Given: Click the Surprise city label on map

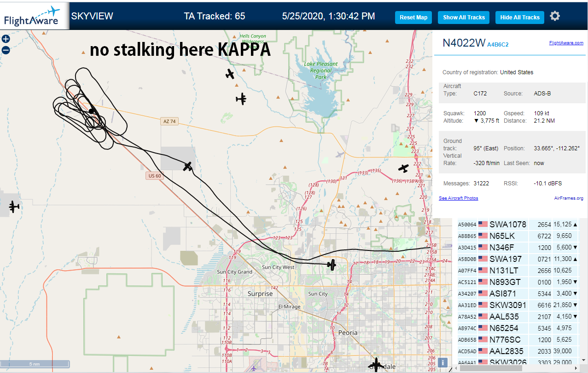Looking at the screenshot, I should click(260, 294).
